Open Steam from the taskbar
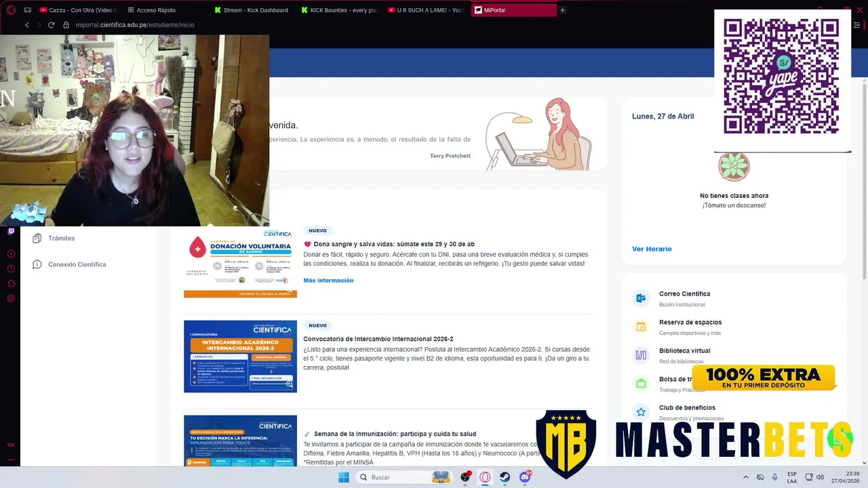This screenshot has height=488, width=868. click(505, 477)
